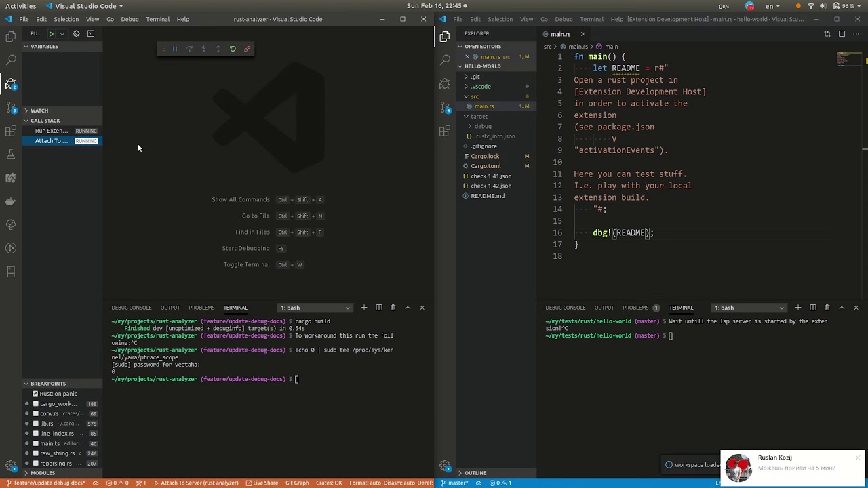
Task: Click 'Attach To Server (rust-analyzer)' in status bar
Action: click(196, 483)
